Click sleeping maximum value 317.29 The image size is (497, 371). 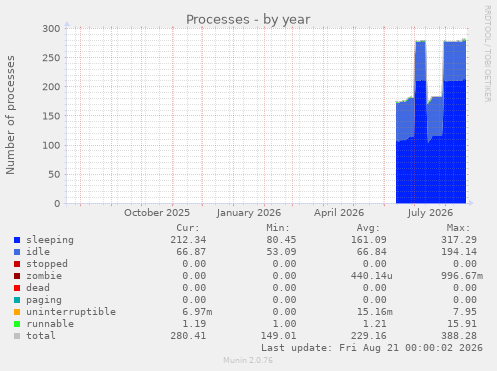click(459, 240)
